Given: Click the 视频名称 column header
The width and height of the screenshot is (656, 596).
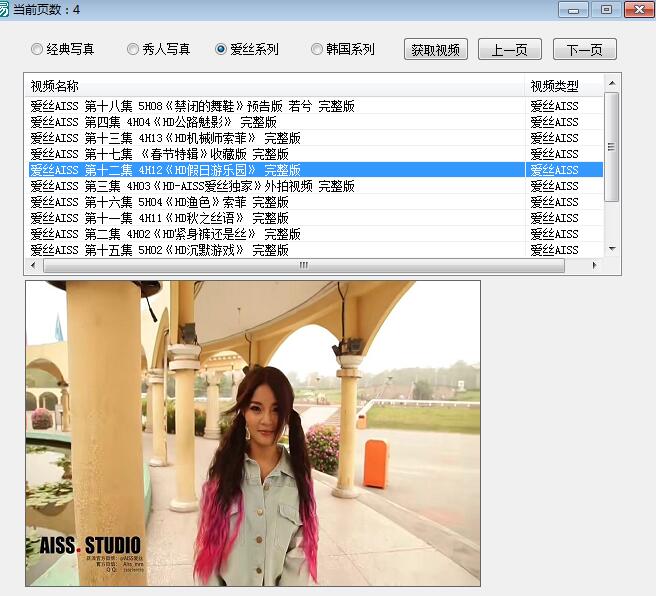Looking at the screenshot, I should click(274, 86).
